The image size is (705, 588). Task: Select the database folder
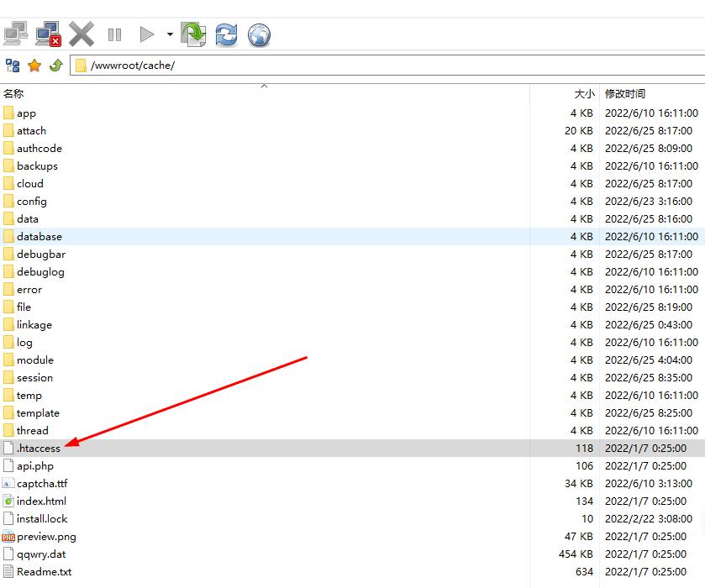(39, 237)
